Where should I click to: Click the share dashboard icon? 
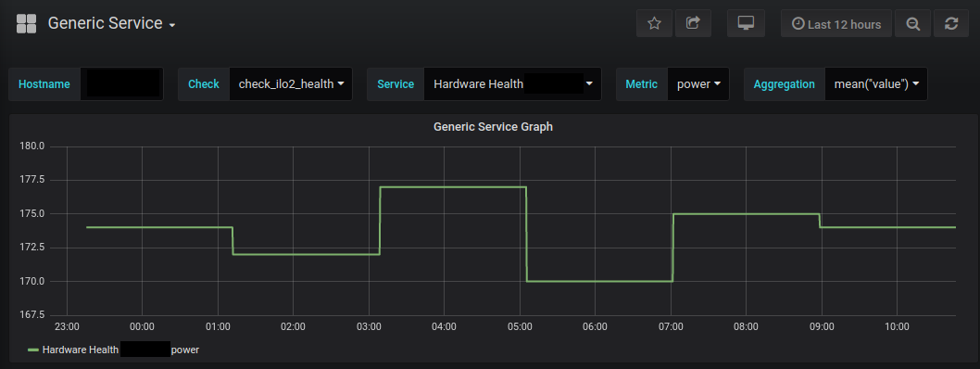tap(693, 24)
